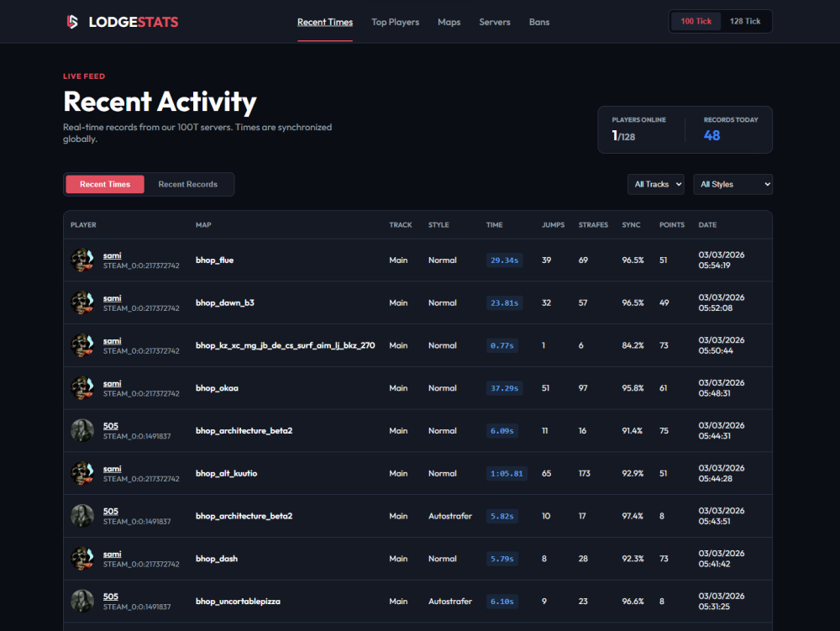Open the Bans page
The height and width of the screenshot is (631, 840).
(539, 22)
